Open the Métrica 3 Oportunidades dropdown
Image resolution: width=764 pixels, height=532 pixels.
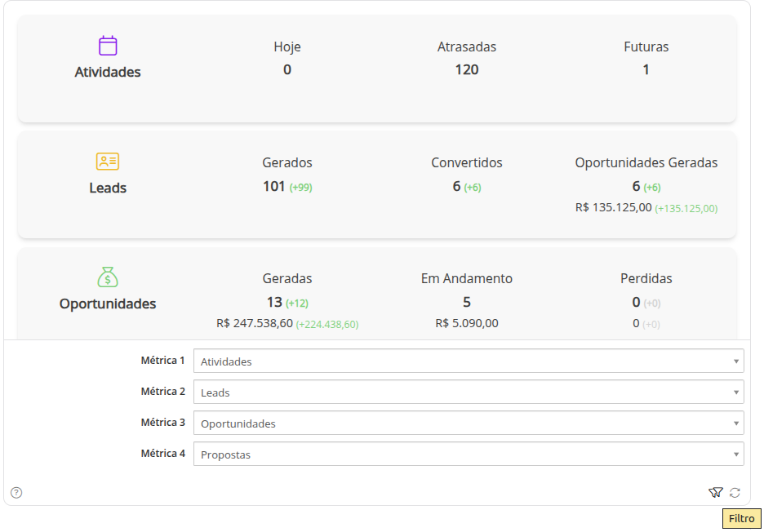(x=468, y=423)
